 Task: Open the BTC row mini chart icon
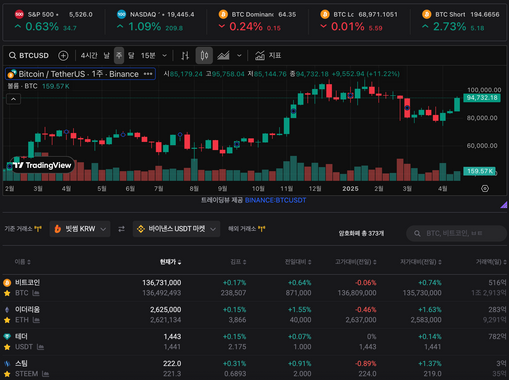(x=36, y=293)
